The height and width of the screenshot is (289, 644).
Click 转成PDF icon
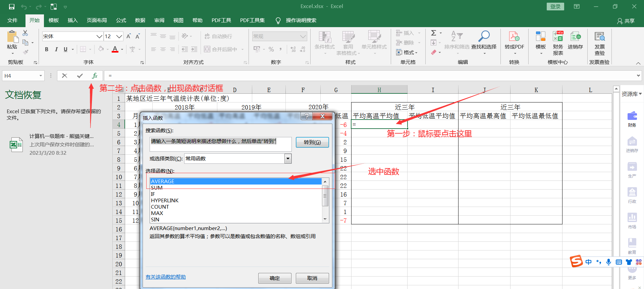[514, 36]
